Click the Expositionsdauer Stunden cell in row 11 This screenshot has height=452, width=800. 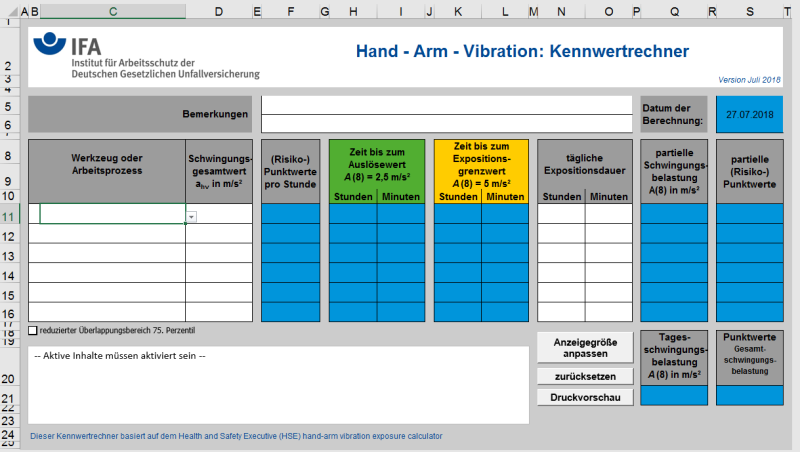coord(561,214)
